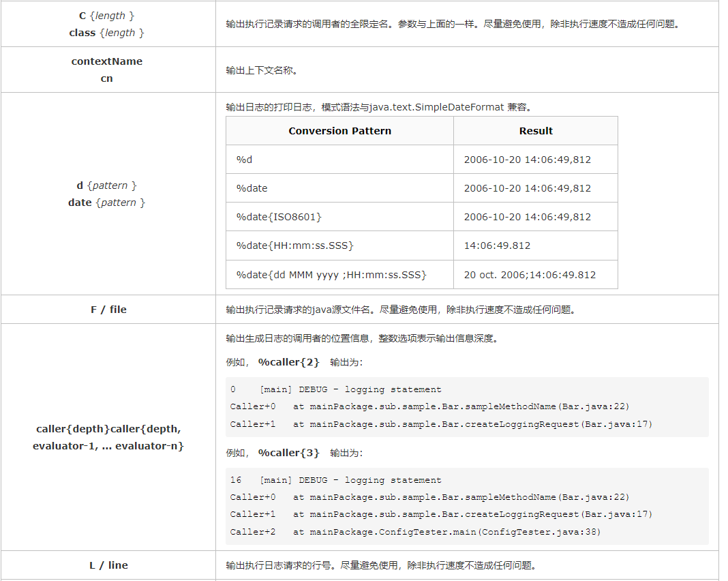The height and width of the screenshot is (581, 728).
Task: Select the "class {length}" conversion word
Action: click(107, 33)
